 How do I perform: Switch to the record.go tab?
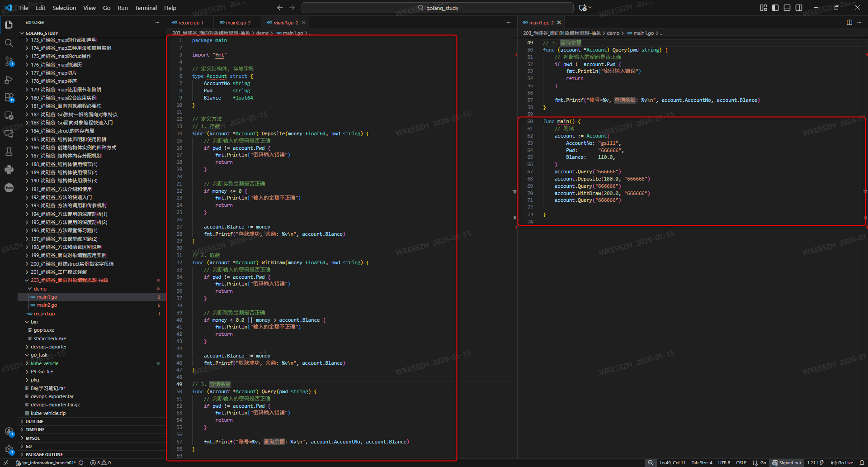(188, 23)
